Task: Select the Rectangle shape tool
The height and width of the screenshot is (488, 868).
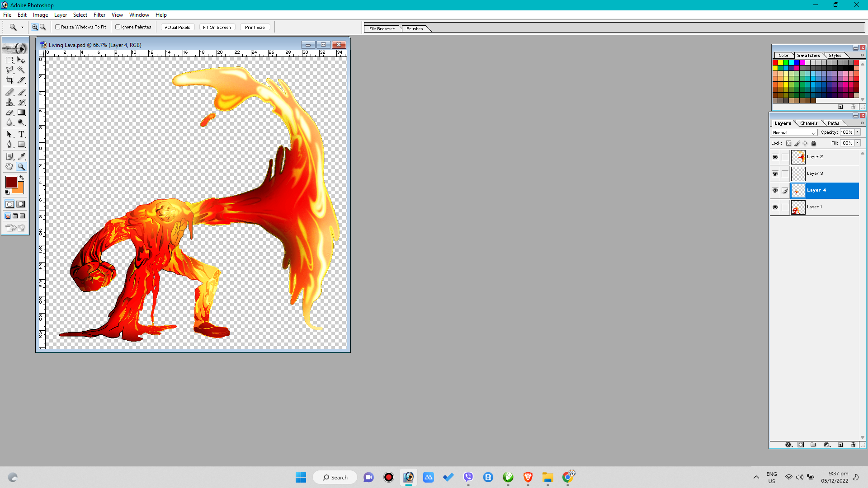Action: tap(21, 145)
